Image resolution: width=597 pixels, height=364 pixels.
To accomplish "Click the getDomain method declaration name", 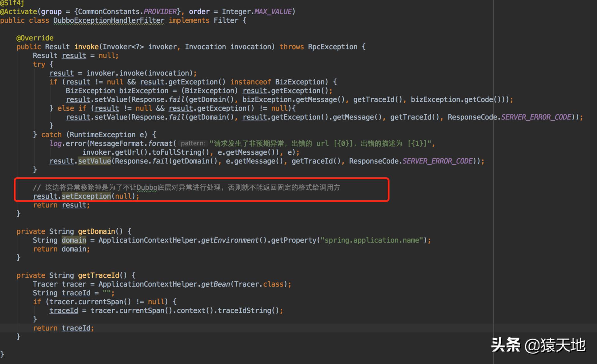I will (96, 231).
